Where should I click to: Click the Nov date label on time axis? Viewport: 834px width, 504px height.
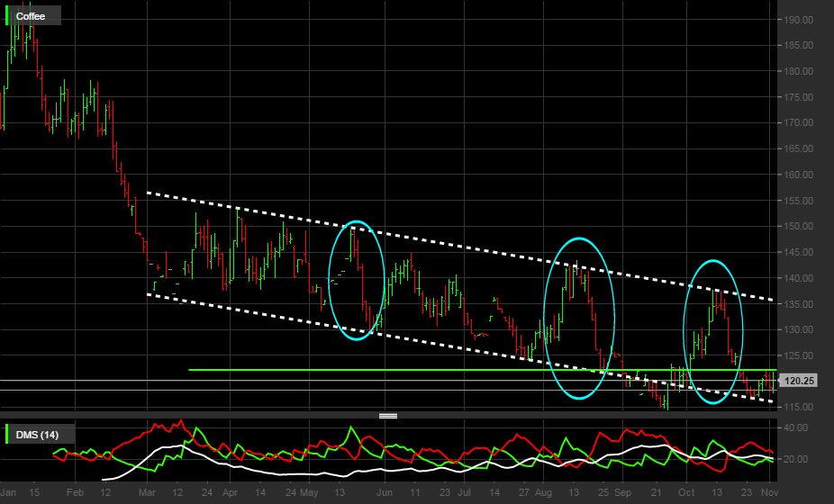click(770, 492)
